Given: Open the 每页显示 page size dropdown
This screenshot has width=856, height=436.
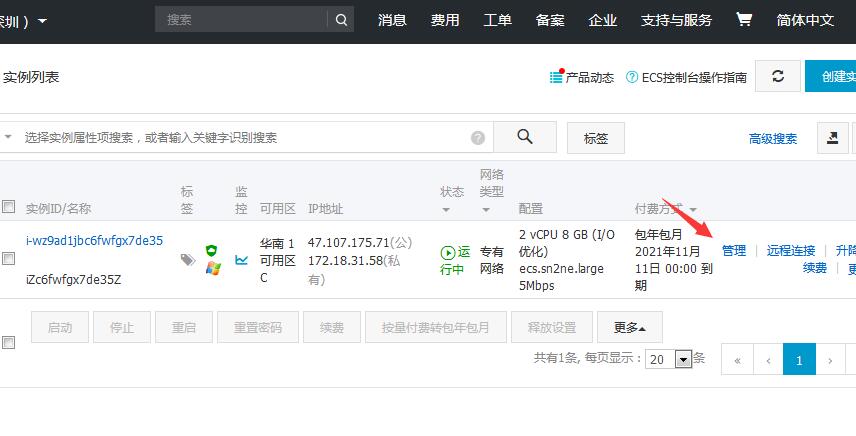Looking at the screenshot, I should [684, 359].
